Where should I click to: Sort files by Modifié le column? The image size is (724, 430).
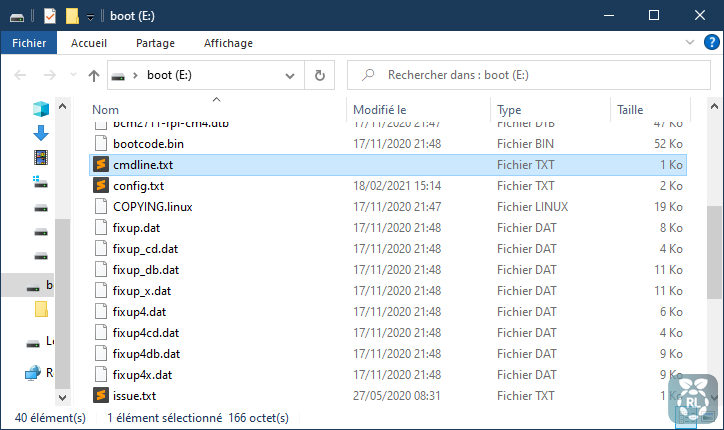tap(380, 110)
